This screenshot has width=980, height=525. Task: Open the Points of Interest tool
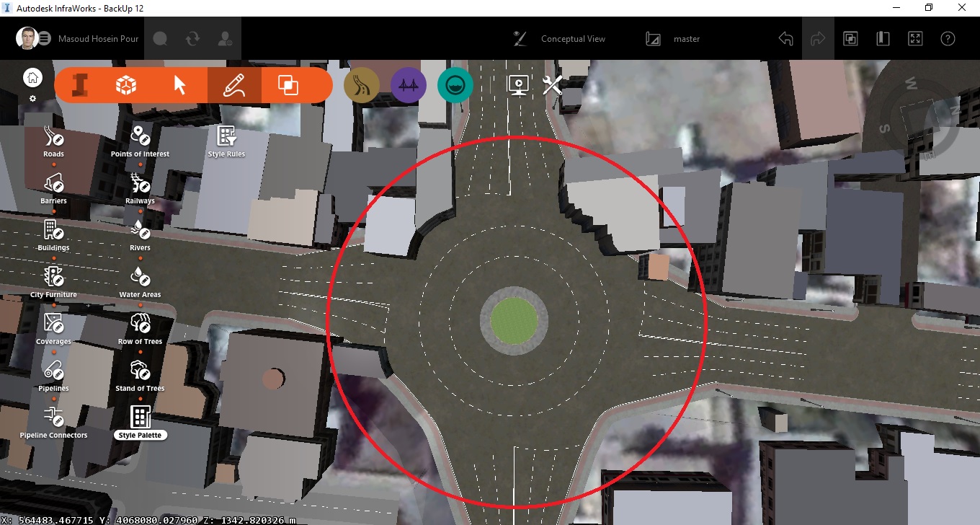coord(140,136)
